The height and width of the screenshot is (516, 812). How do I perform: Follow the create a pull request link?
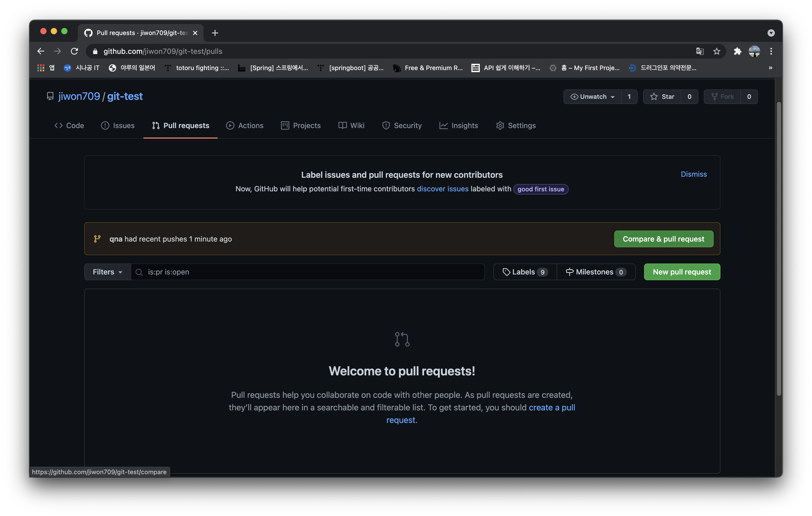(552, 408)
